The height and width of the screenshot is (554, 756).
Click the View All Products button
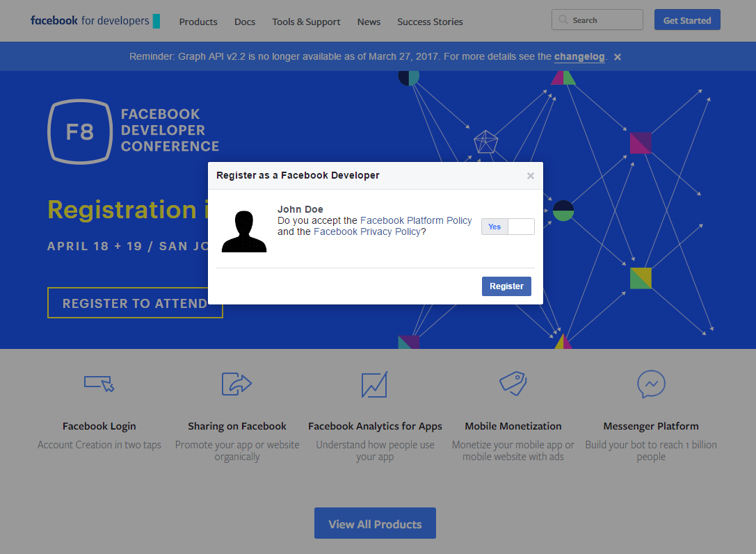coord(375,523)
